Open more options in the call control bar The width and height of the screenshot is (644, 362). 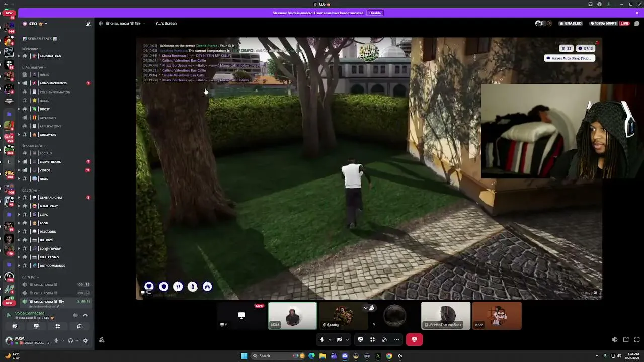tap(396, 340)
